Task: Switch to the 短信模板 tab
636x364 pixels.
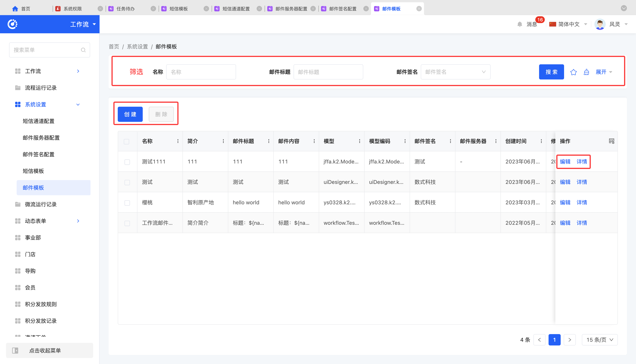Action: [x=178, y=9]
